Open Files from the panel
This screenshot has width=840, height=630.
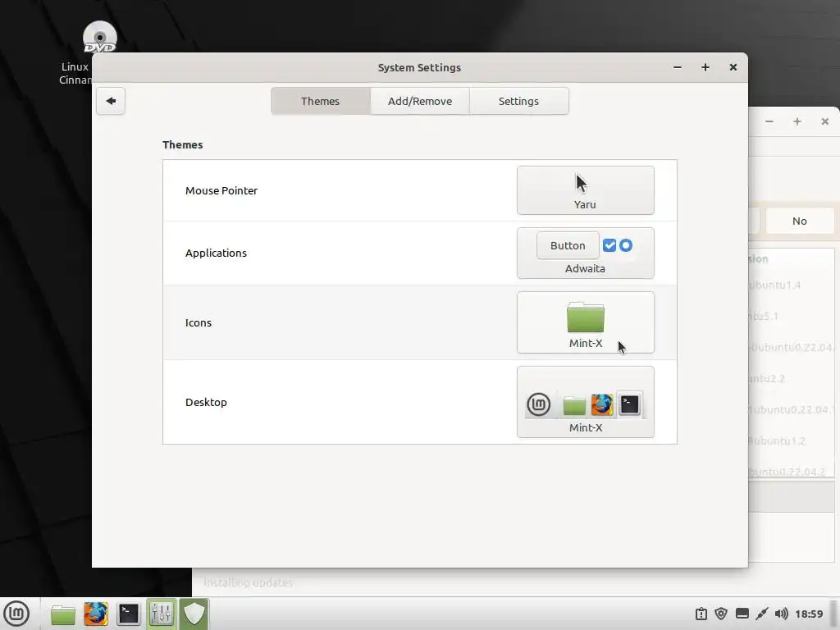[x=62, y=614]
